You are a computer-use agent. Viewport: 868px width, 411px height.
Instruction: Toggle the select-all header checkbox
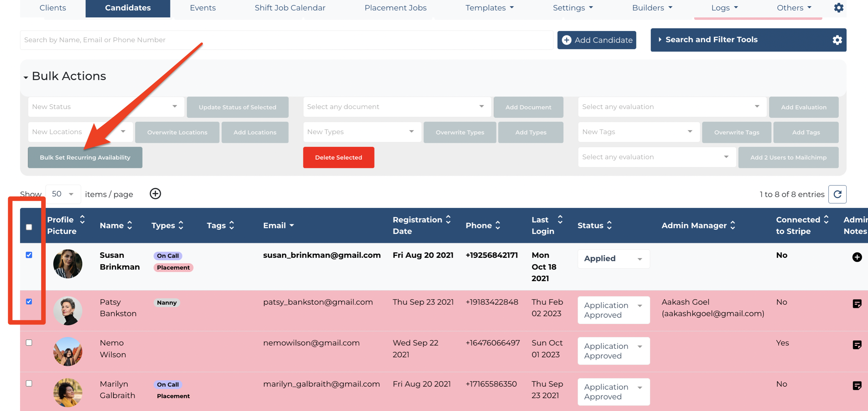point(29,227)
